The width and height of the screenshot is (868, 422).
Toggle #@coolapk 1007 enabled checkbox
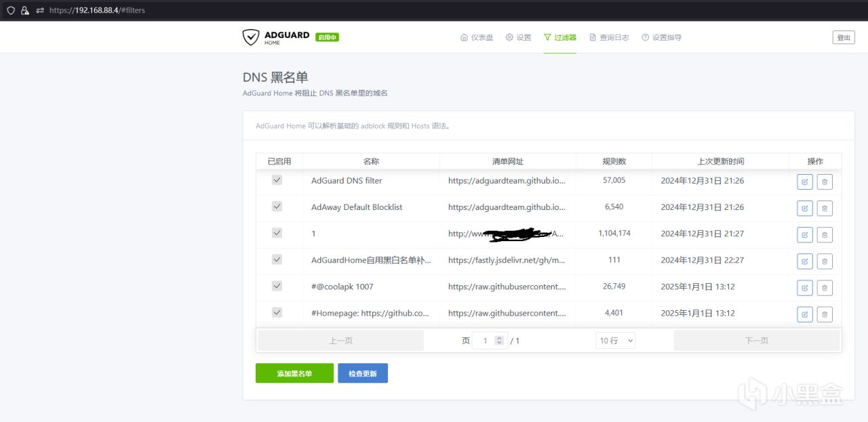[x=277, y=286]
